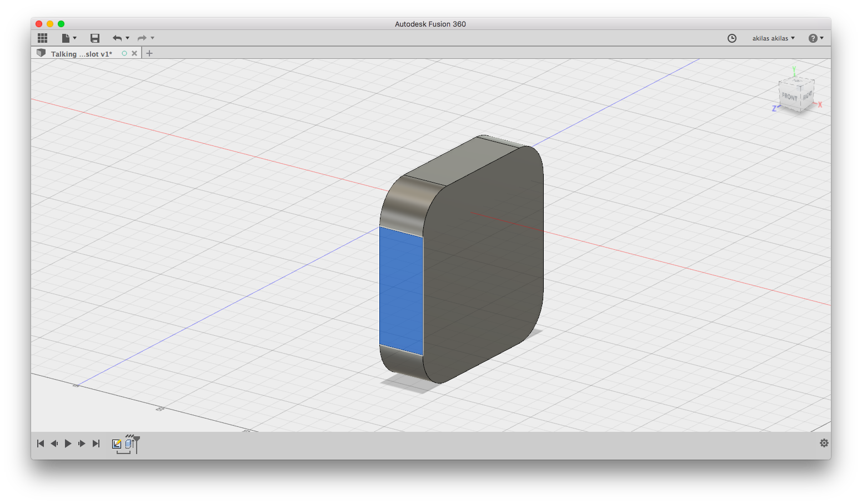Select the sketch feature in the timeline

click(117, 443)
